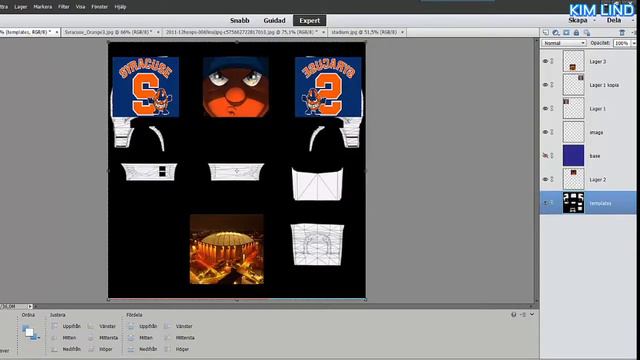
Task: Open status bar info arrow menu
Action: 30,306
